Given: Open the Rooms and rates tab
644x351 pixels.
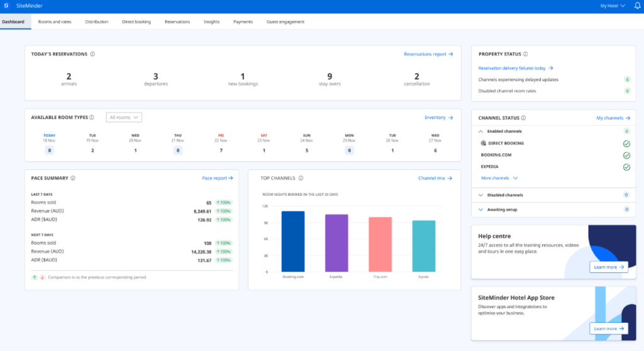Looking at the screenshot, I should (55, 22).
